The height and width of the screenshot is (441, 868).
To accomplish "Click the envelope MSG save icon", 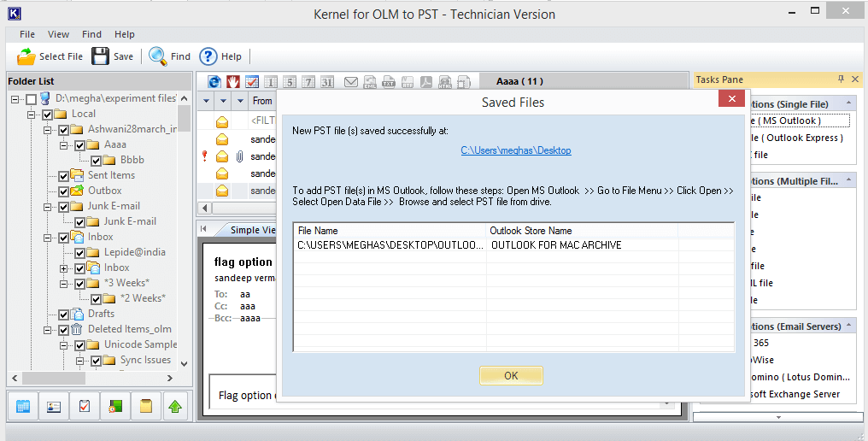I will (351, 82).
